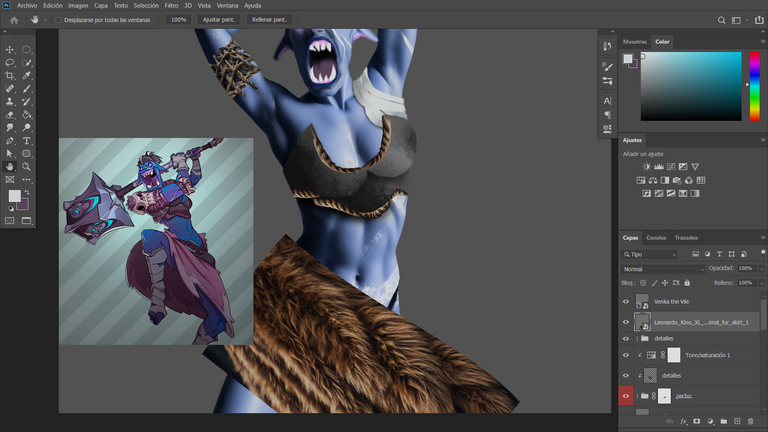Open the search magnifier in options bar
Screen dimensions: 768x432
click(721, 20)
